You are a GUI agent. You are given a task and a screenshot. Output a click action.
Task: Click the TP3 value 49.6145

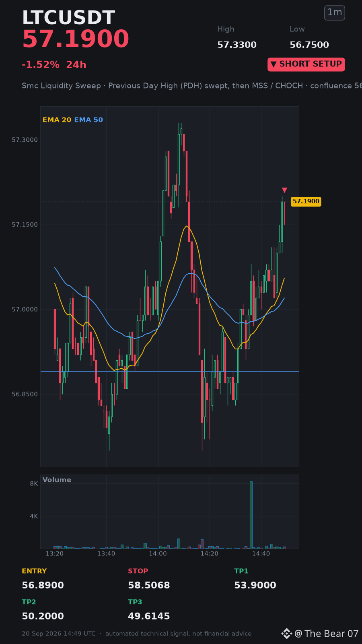click(149, 616)
